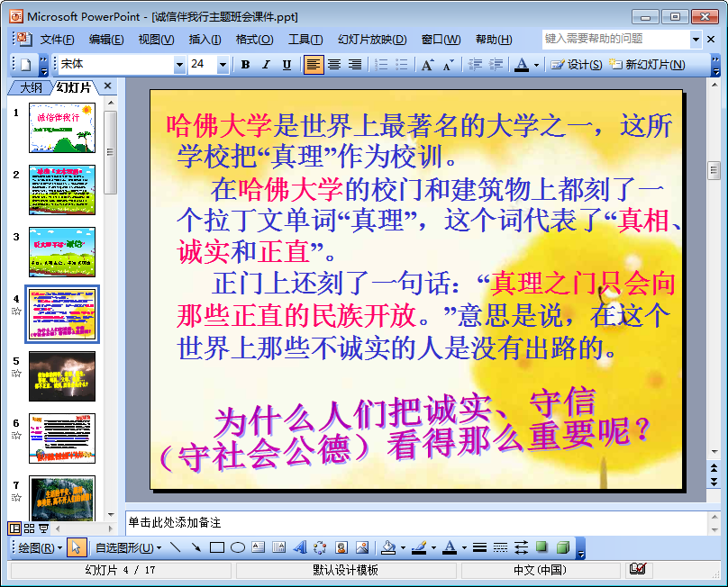
Task: Switch to the 大纲 outline tab
Action: (31, 87)
